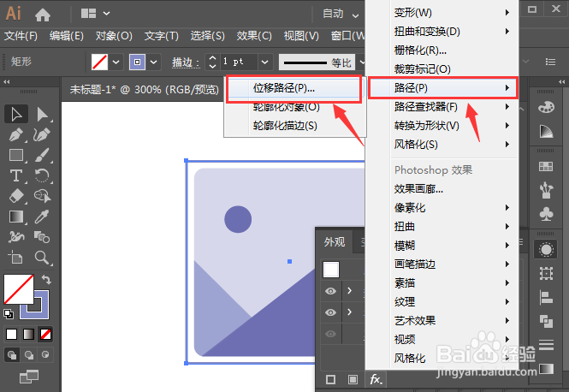Viewport: 569px width, 392px height.
Task: Expand the second Appearance row chevron
Action: point(349,312)
